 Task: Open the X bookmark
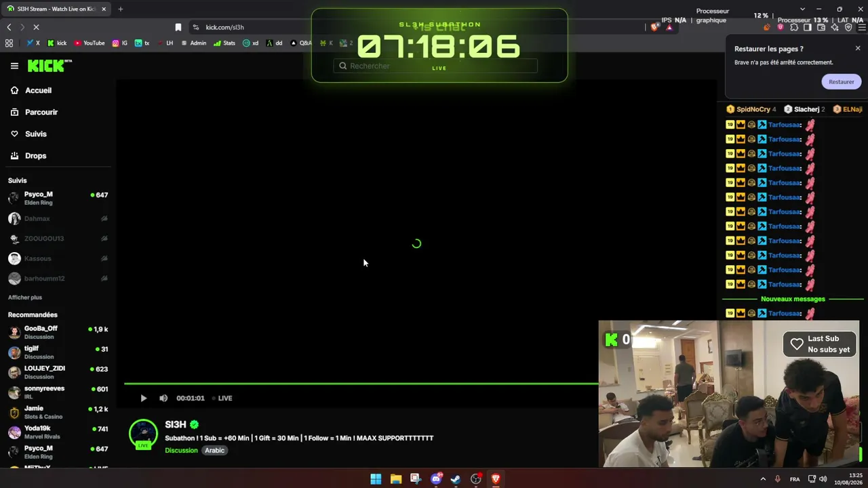click(x=33, y=43)
